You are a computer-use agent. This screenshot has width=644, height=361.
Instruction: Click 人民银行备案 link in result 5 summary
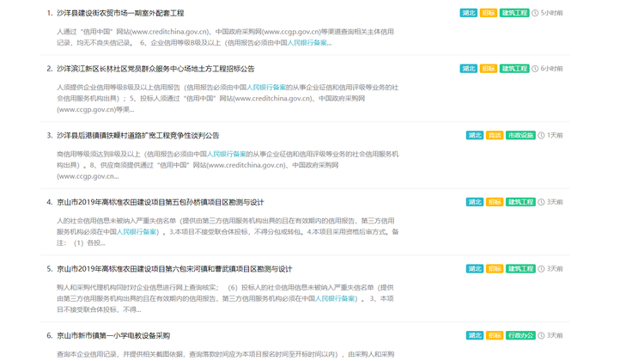click(x=335, y=298)
